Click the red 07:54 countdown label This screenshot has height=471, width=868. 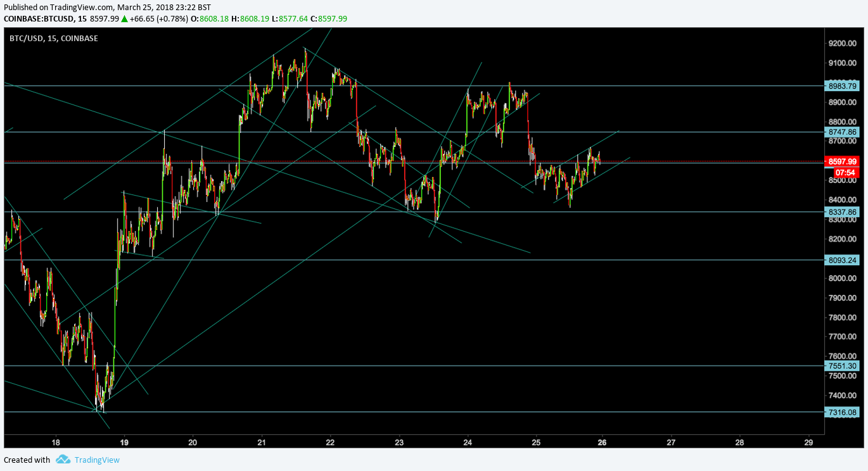[x=845, y=172]
